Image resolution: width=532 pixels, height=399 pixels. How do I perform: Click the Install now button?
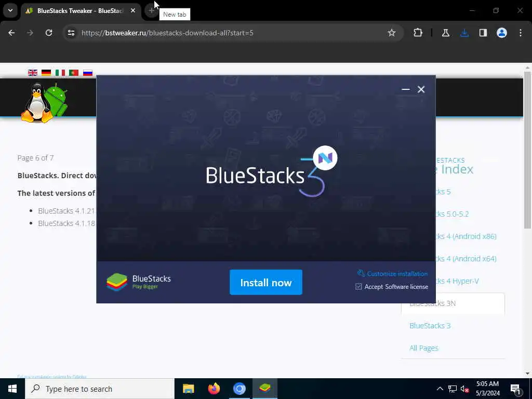coord(265,282)
